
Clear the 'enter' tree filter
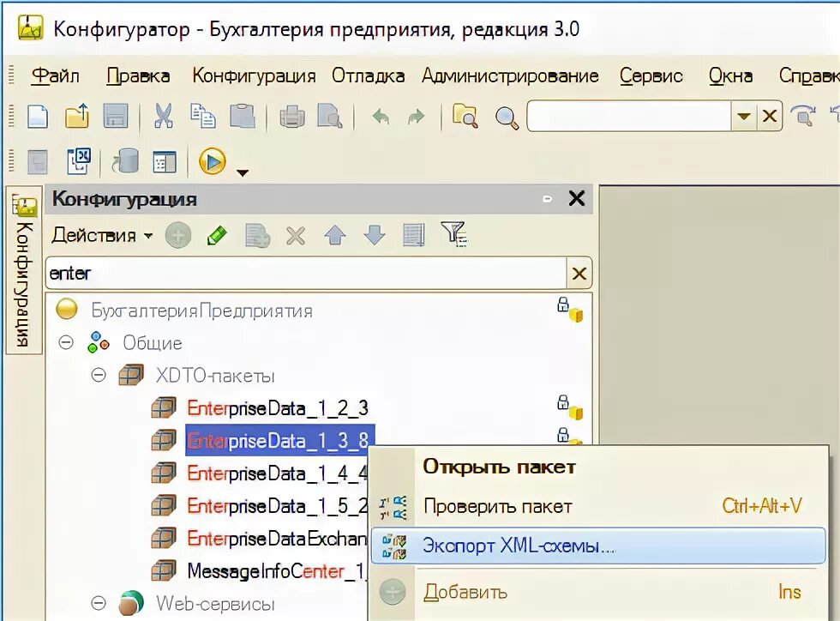pyautogui.click(x=579, y=274)
